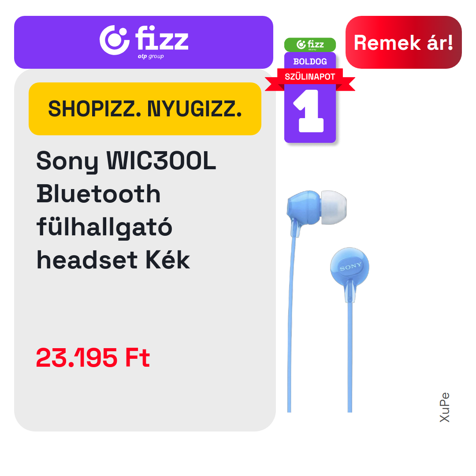Click the fülhallgató text line
The height and width of the screenshot is (476, 476).
tap(104, 227)
